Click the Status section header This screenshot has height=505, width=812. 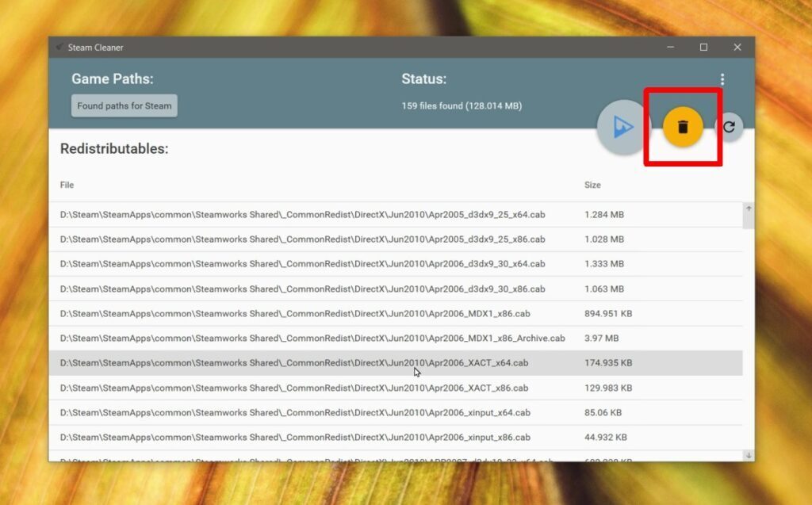[424, 78]
